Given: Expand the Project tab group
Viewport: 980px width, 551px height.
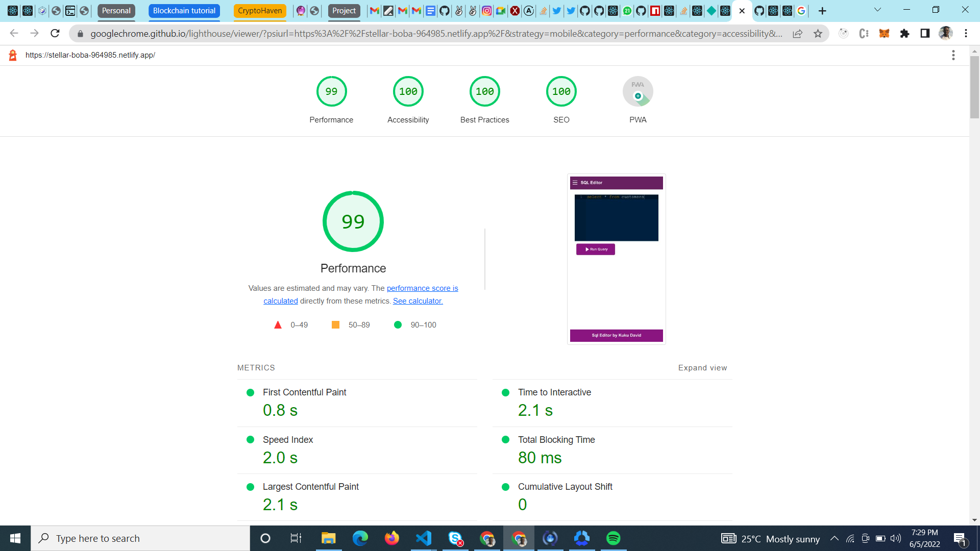Looking at the screenshot, I should (x=344, y=11).
